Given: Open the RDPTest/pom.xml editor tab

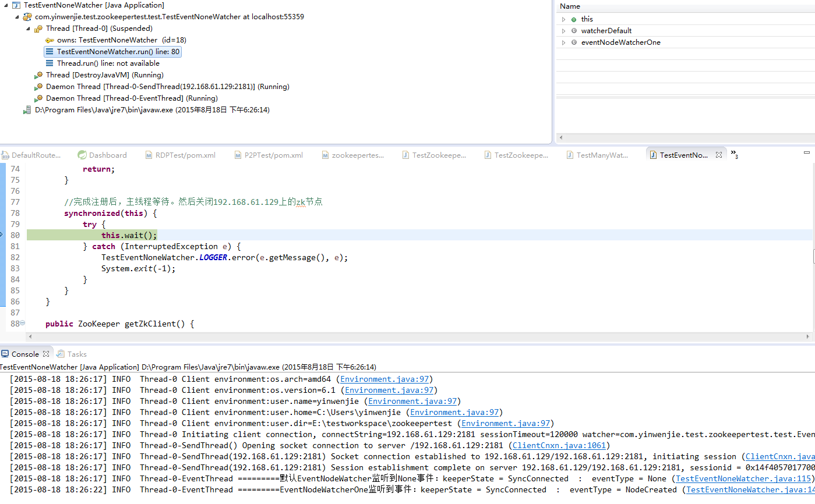Looking at the screenshot, I should point(181,155).
